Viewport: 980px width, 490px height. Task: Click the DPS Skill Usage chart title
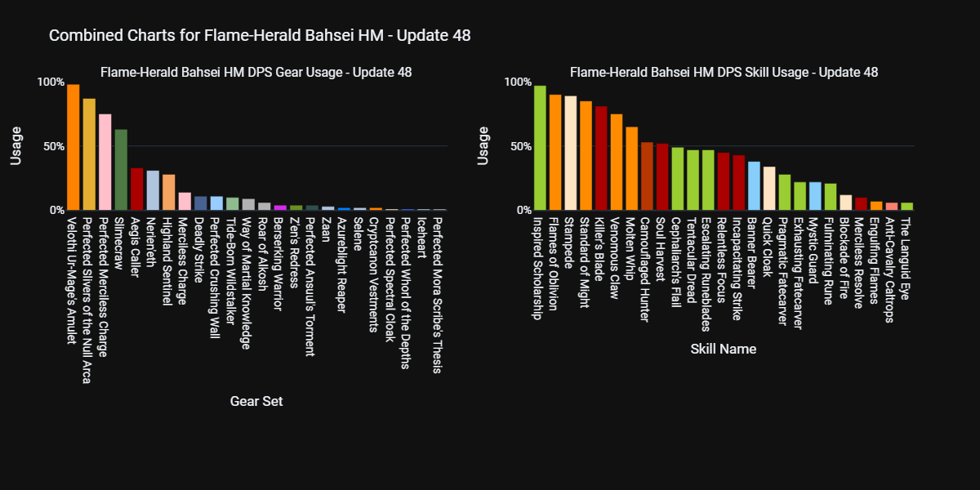click(x=724, y=72)
